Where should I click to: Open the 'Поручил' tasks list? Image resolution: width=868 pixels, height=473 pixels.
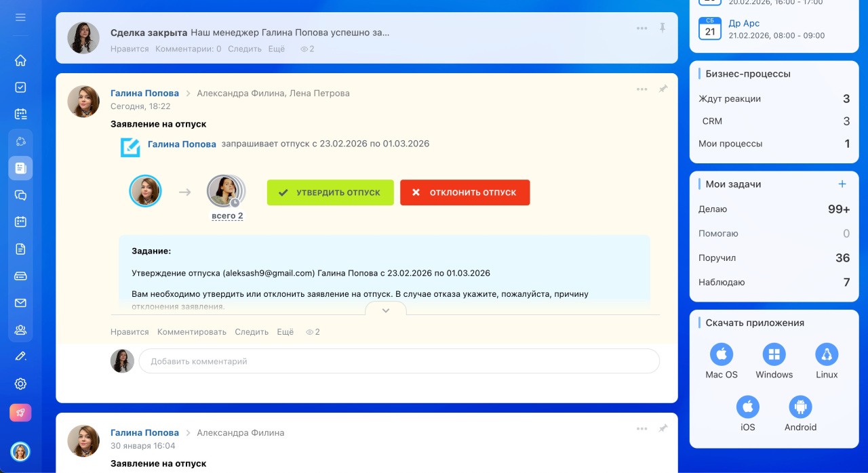pyautogui.click(x=717, y=258)
